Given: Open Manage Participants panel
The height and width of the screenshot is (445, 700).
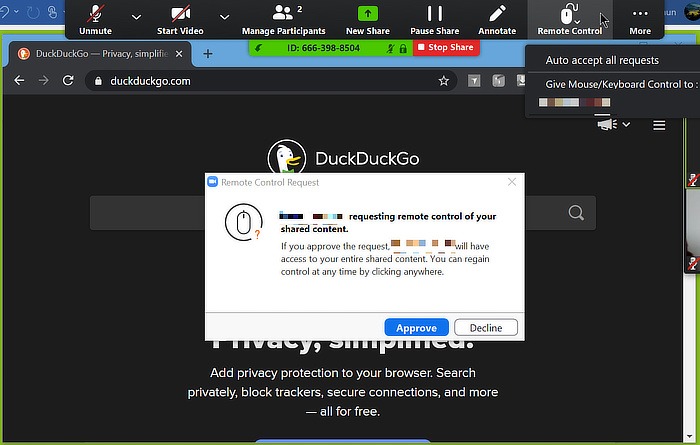Looking at the screenshot, I should coord(283,20).
